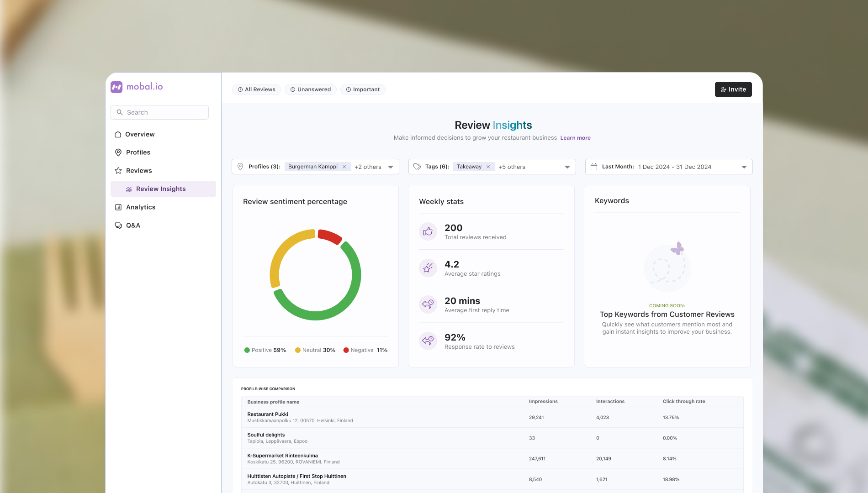
Task: Open Q&A in the sidebar
Action: [163, 226]
